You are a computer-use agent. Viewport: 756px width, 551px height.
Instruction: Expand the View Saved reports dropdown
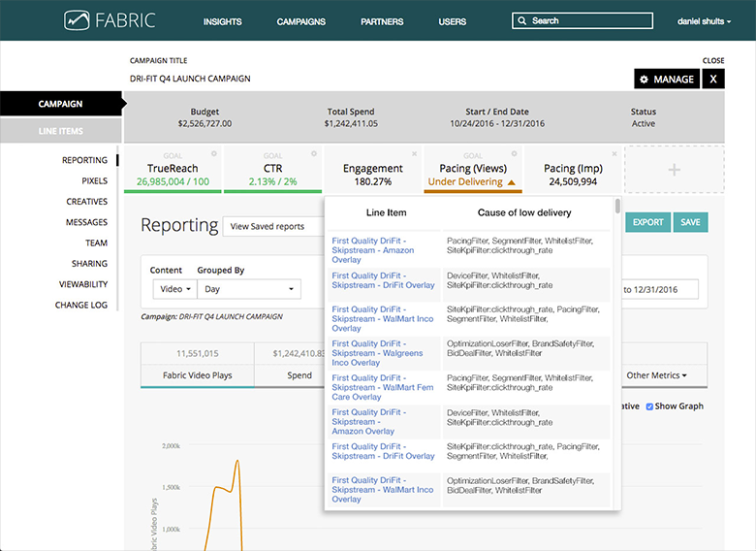tap(273, 226)
